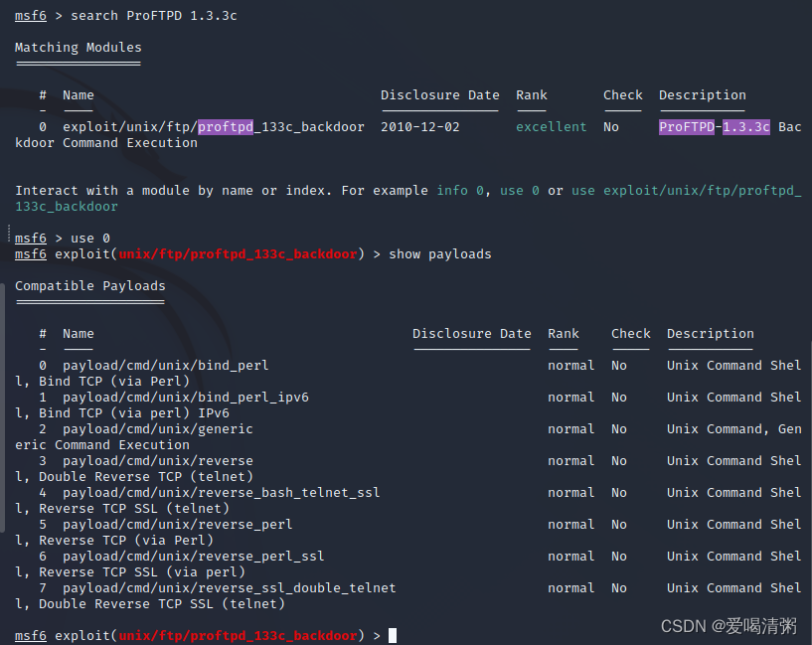Click the Compatible Payloads heading

tap(89, 285)
